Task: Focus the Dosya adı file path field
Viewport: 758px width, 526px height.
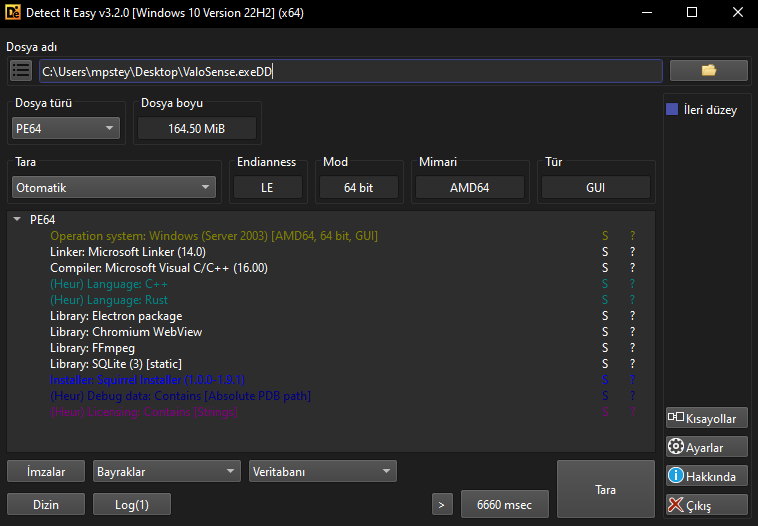Action: [x=350, y=71]
